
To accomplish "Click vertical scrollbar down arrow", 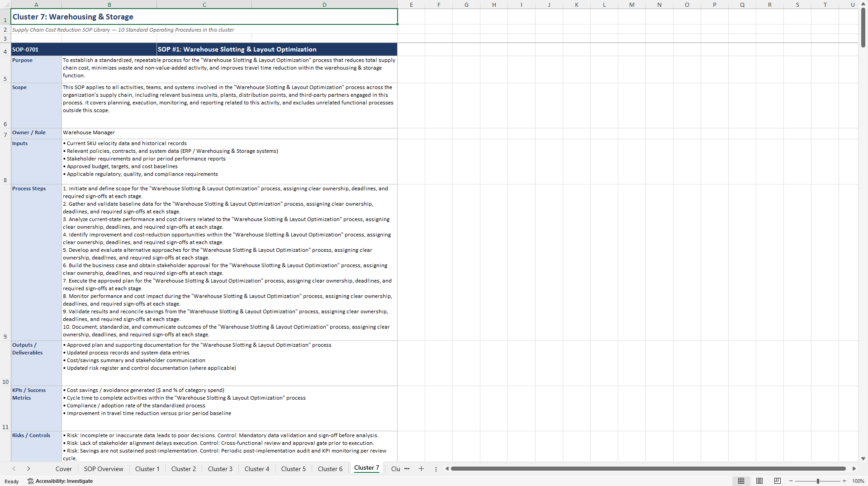I will tap(863, 458).
